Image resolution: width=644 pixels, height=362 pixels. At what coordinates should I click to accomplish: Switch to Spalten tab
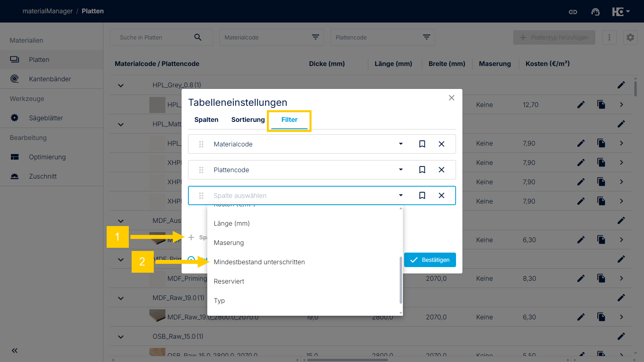click(x=206, y=119)
